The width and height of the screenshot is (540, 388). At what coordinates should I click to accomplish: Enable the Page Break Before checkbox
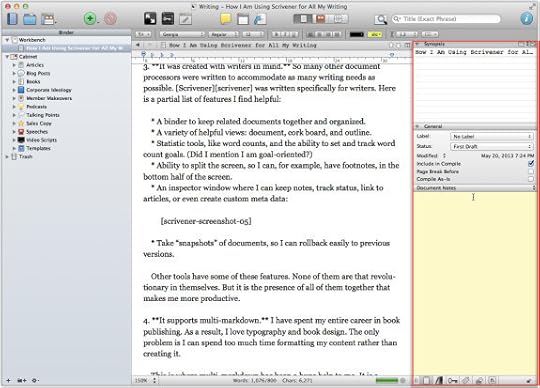[x=531, y=171]
